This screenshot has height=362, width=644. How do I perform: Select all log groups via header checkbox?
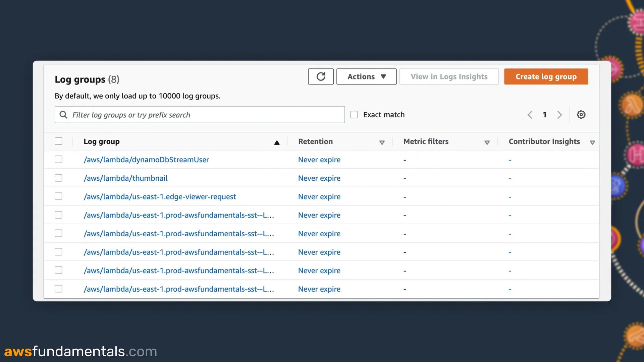[58, 141]
